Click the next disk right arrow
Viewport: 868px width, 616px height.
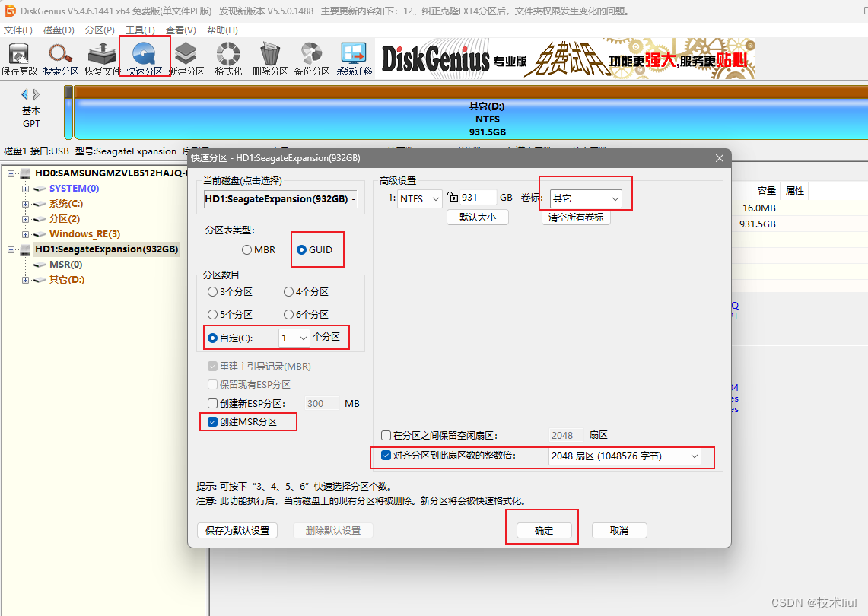pyautogui.click(x=37, y=94)
